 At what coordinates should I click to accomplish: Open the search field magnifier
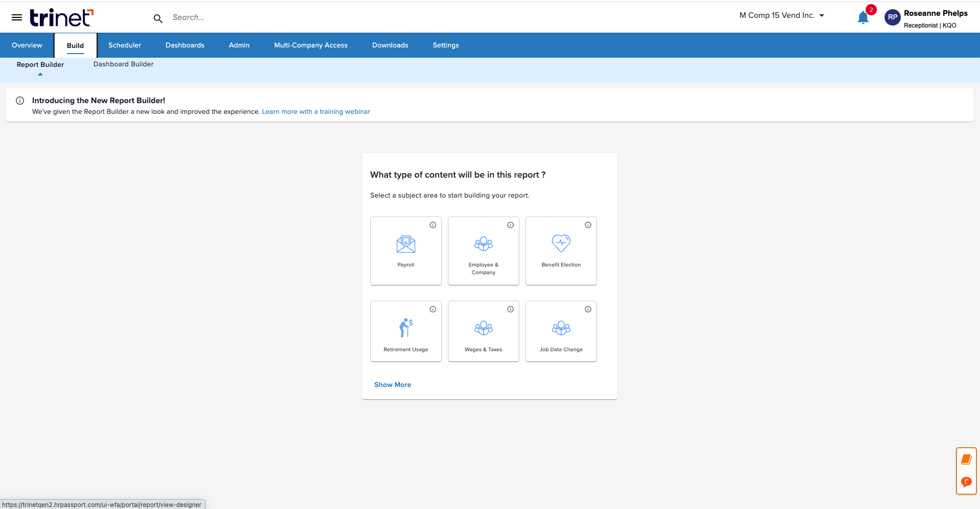coord(158,17)
